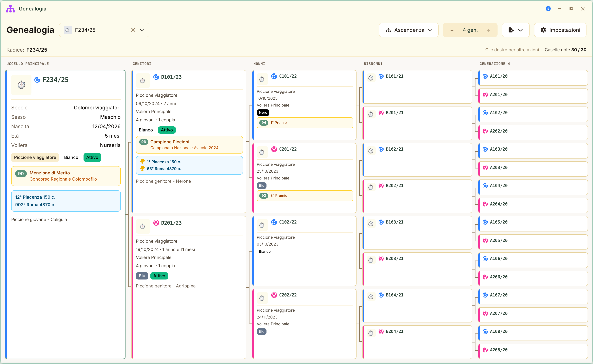Click the trophy icon next to 1° Piacenza
The height and width of the screenshot is (364, 593).
[x=142, y=162]
